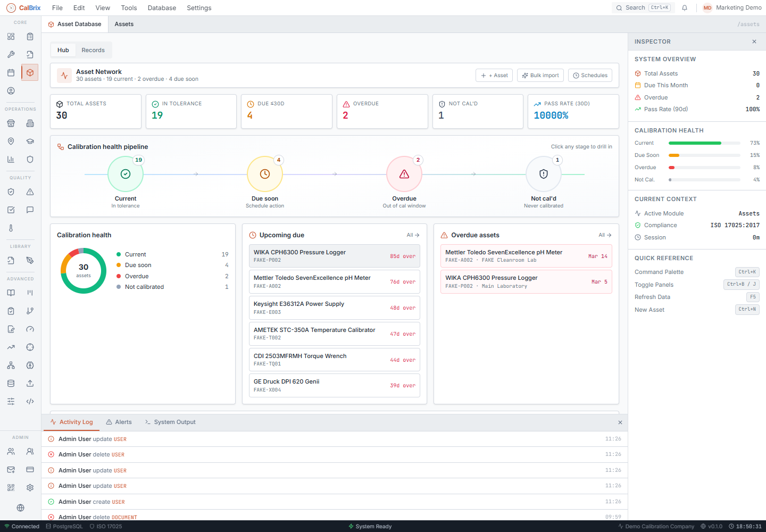This screenshot has width=766, height=532.
Task: Open the calendar icon in Core sidebar
Action: pyautogui.click(x=11, y=72)
